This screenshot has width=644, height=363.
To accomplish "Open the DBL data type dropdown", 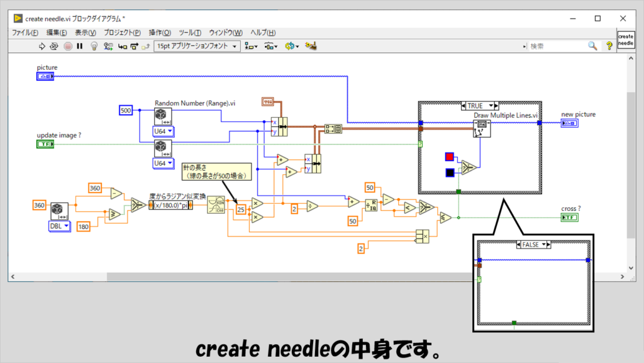I will click(x=59, y=225).
